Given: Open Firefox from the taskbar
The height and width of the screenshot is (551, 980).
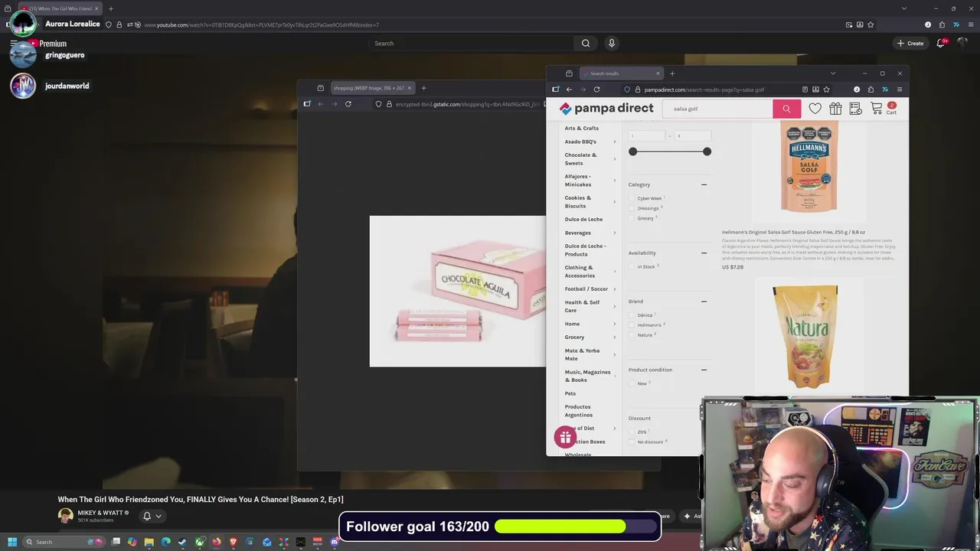Looking at the screenshot, I should (x=217, y=542).
